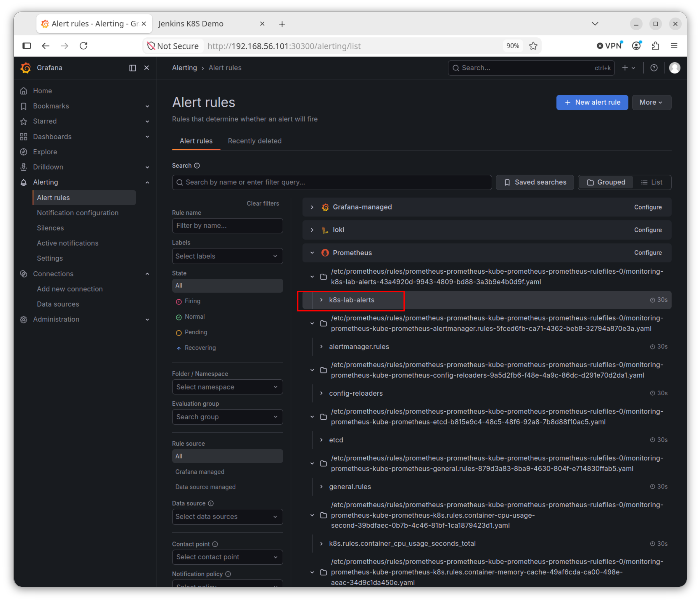
Task: Close the Grafana navigation menu
Action: [147, 68]
